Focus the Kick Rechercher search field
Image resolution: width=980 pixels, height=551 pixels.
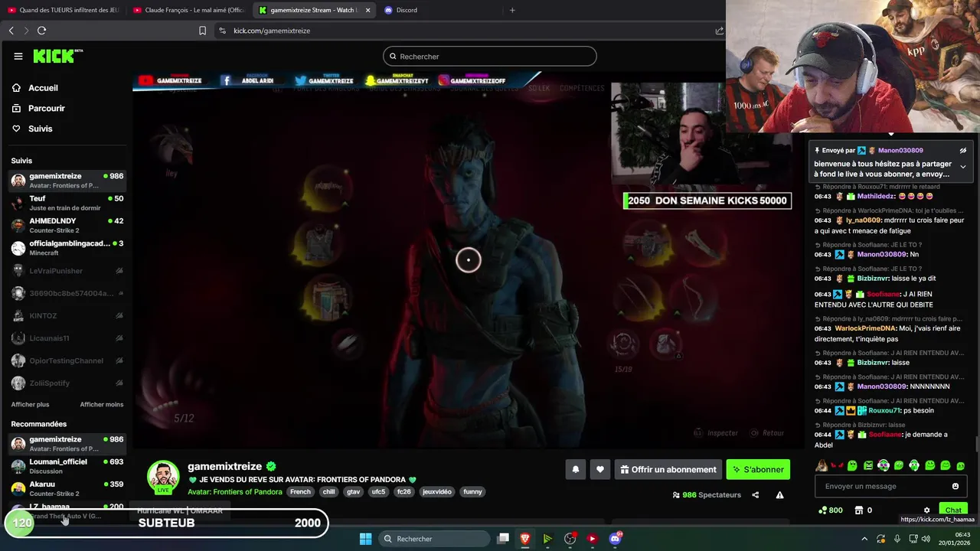coord(489,56)
